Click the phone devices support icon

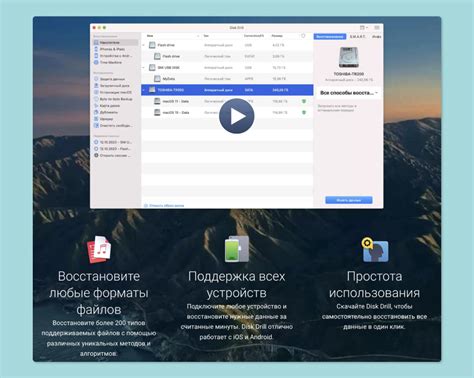237,249
